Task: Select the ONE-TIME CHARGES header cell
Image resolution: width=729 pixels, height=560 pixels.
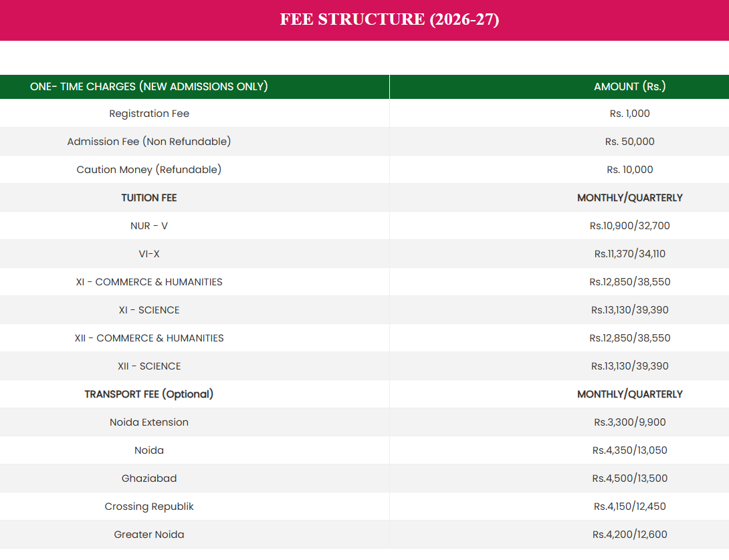Action: [x=148, y=87]
